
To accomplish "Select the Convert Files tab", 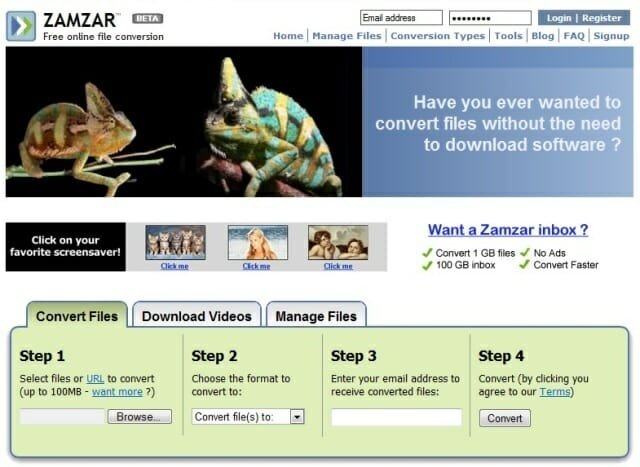I will coord(77,316).
